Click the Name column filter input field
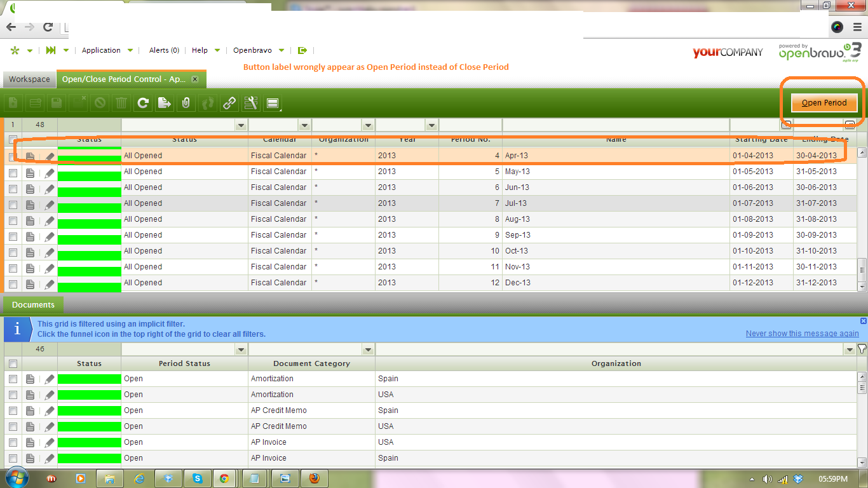This screenshot has height=488, width=868. [x=615, y=125]
